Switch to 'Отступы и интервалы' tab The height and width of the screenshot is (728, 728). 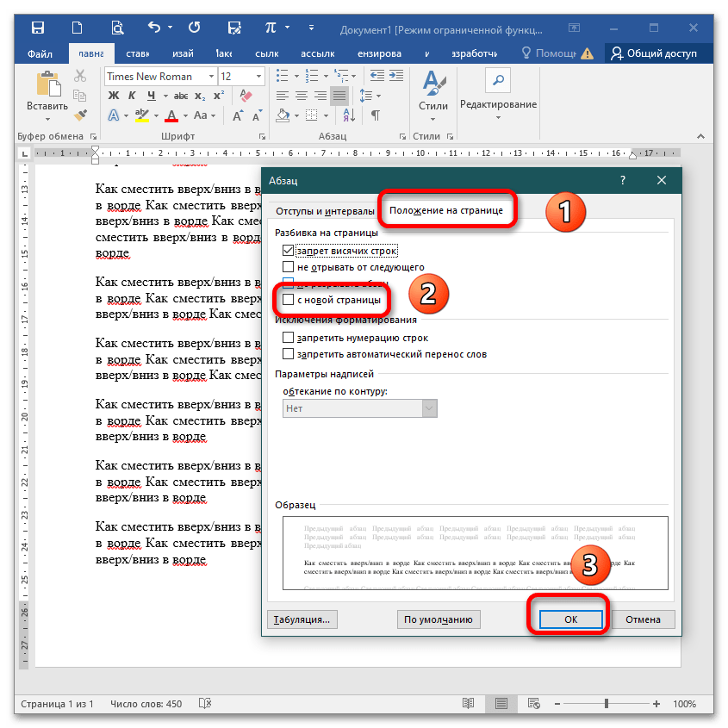click(325, 211)
